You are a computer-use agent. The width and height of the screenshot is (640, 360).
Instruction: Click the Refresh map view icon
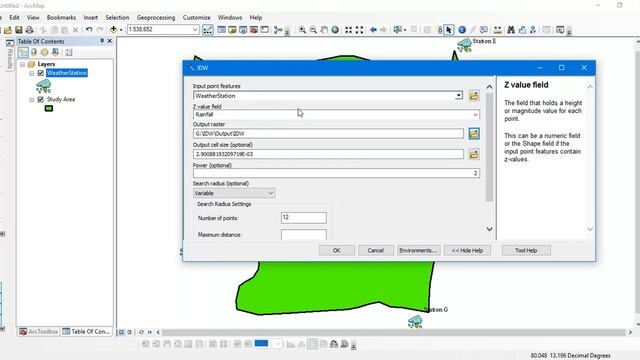tap(141, 332)
